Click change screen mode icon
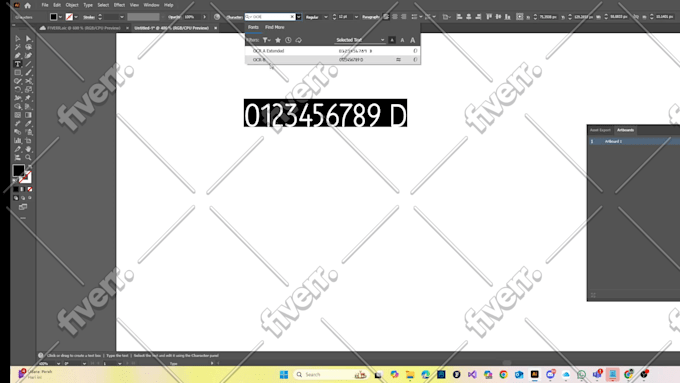This screenshot has height=383, width=680. (x=23, y=207)
